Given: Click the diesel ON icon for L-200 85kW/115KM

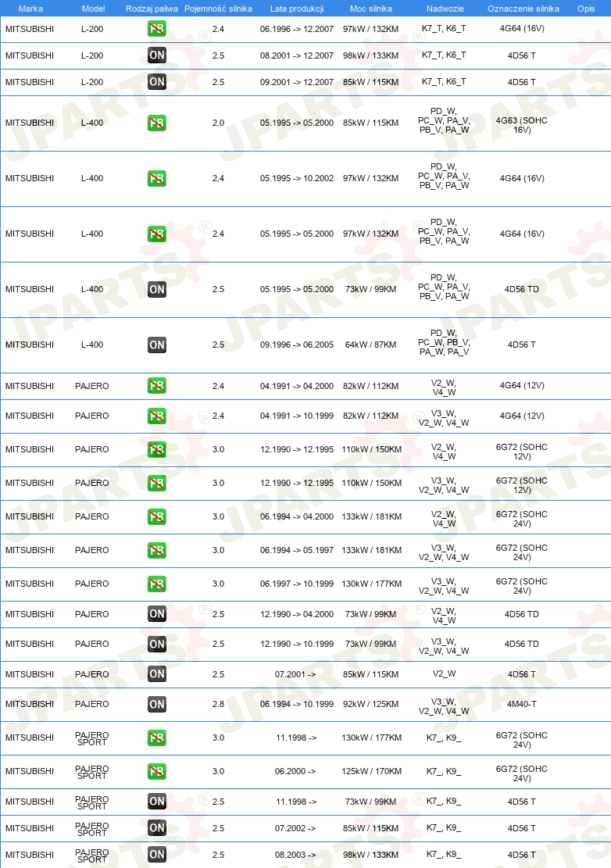Looking at the screenshot, I should [156, 82].
